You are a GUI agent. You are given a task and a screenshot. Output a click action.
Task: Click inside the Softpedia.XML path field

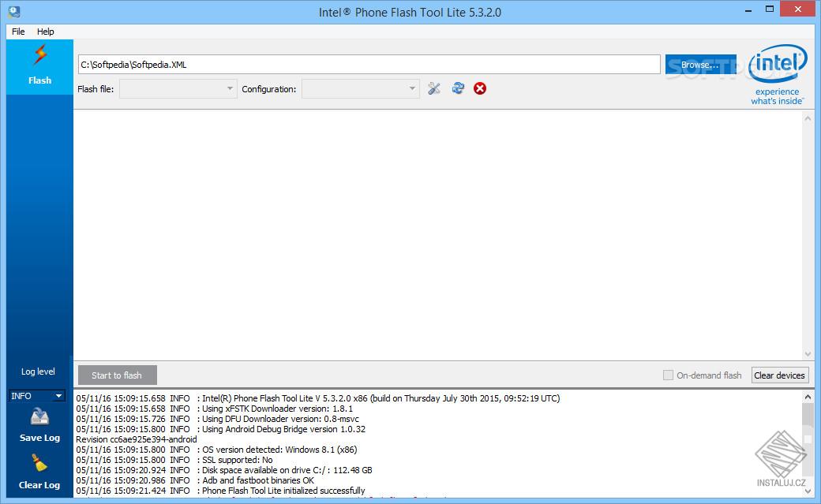(x=316, y=64)
